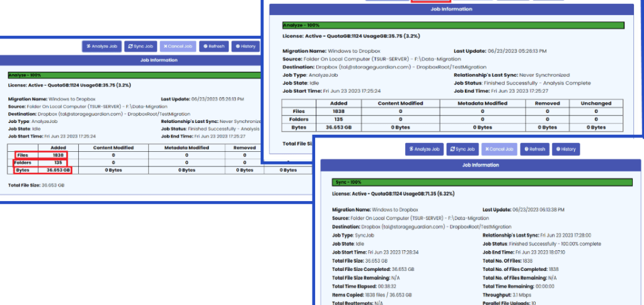Click the Unchanged 0 Bytes cell in top-right table
This screenshot has height=305, width=644.
(596, 128)
